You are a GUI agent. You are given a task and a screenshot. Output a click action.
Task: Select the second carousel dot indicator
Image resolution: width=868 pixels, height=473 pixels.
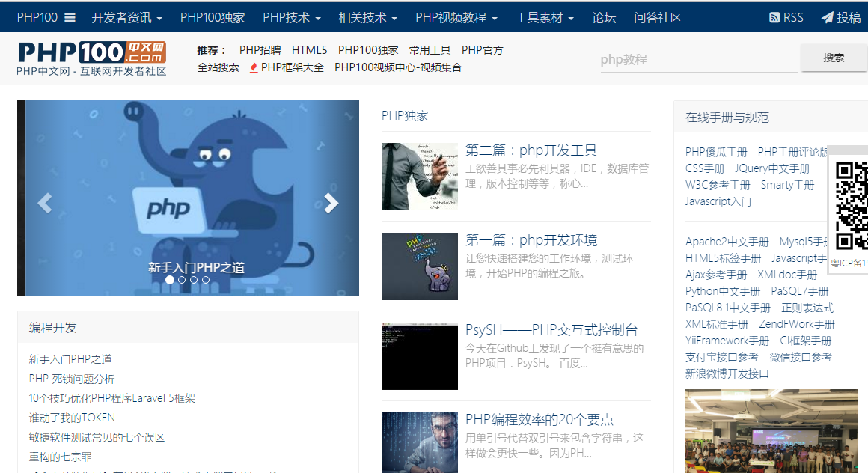click(182, 280)
